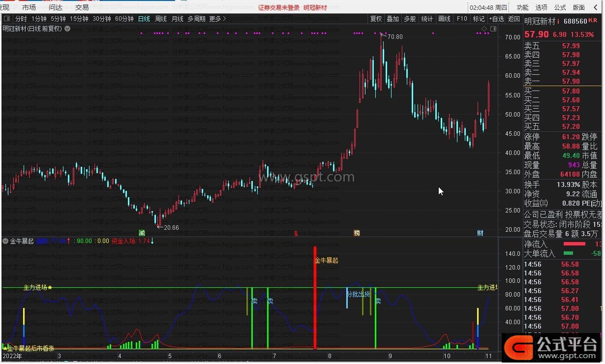
Task: Click the 买五 bid price 57.20
Action: tap(571, 126)
